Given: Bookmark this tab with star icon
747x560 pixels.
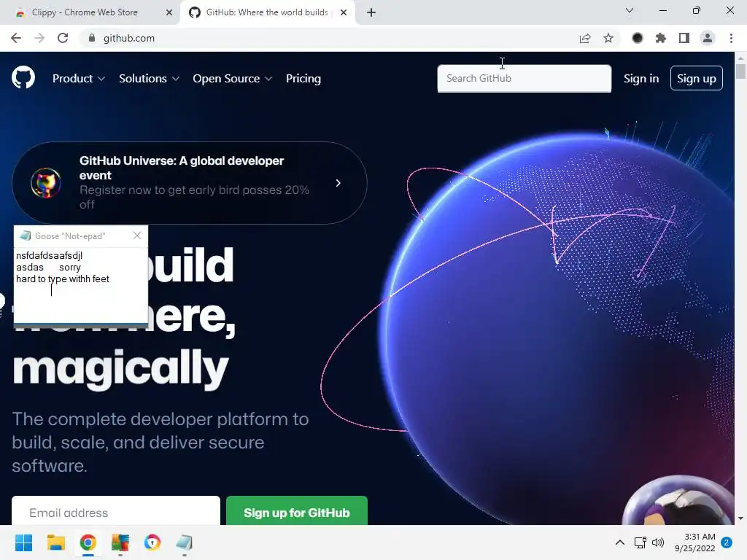Looking at the screenshot, I should pyautogui.click(x=608, y=38).
